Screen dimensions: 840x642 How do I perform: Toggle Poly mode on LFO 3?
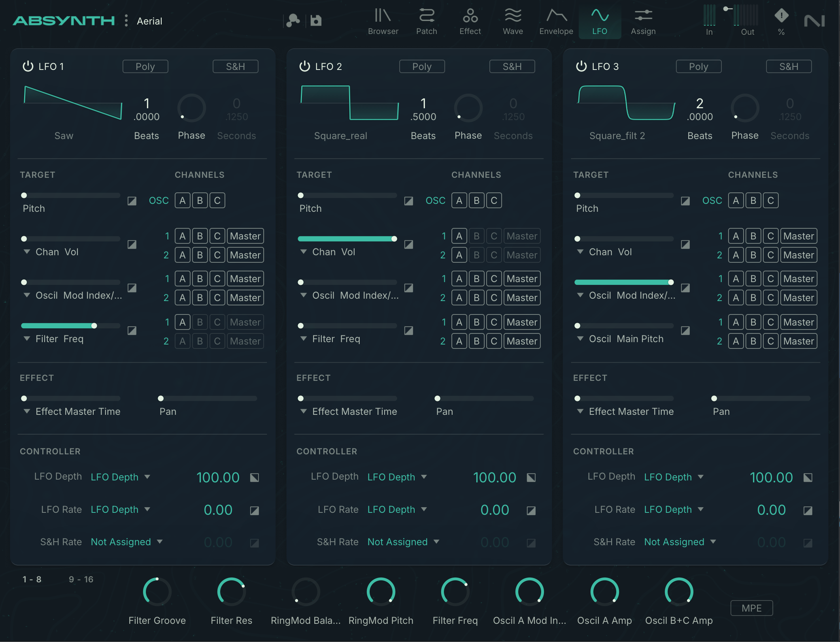(x=698, y=66)
